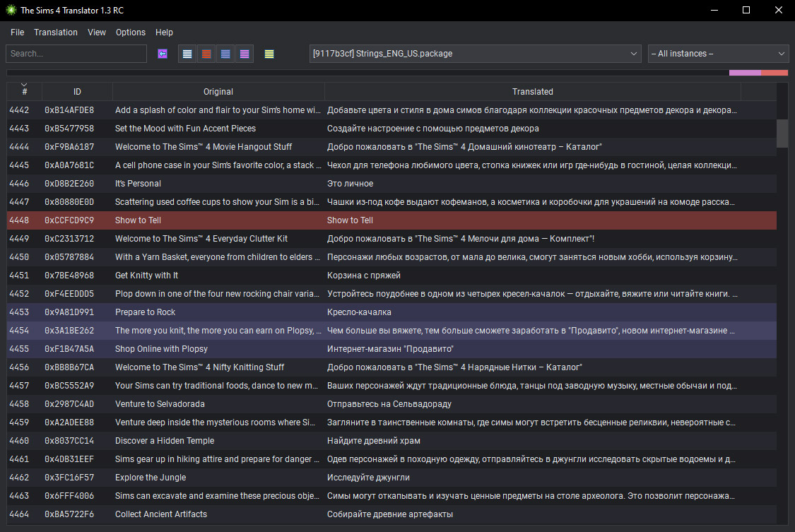Sort by the Original column header
The image size is (795, 532).
(x=218, y=92)
